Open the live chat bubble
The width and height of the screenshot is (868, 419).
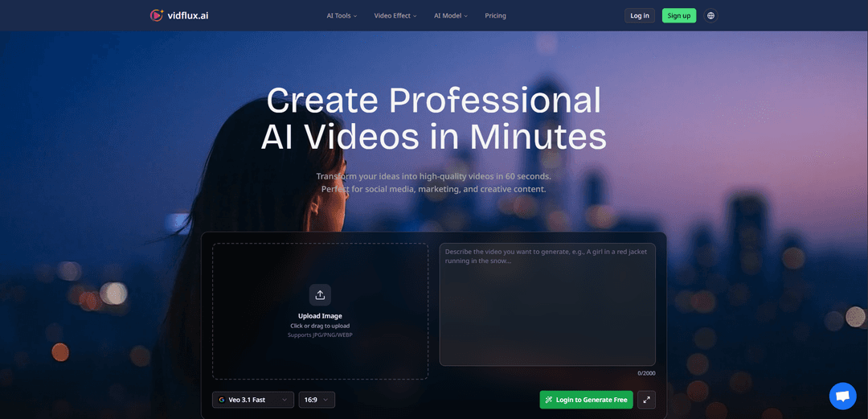[x=842, y=396]
